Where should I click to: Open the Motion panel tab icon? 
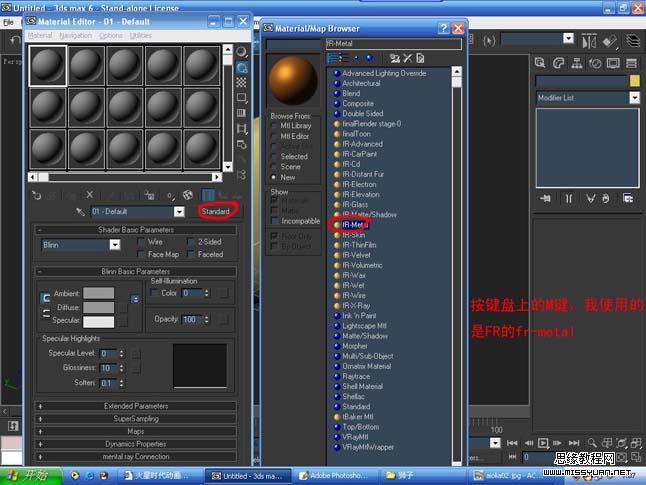(x=595, y=63)
